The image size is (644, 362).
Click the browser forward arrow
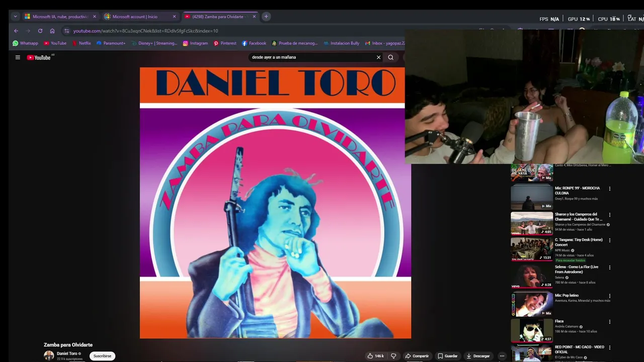28,31
